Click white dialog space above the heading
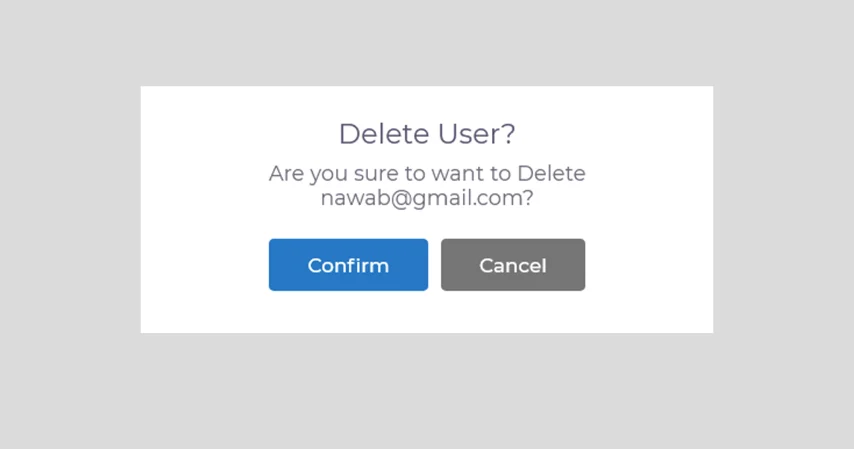Viewport: 854px width, 449px height. coord(426,102)
